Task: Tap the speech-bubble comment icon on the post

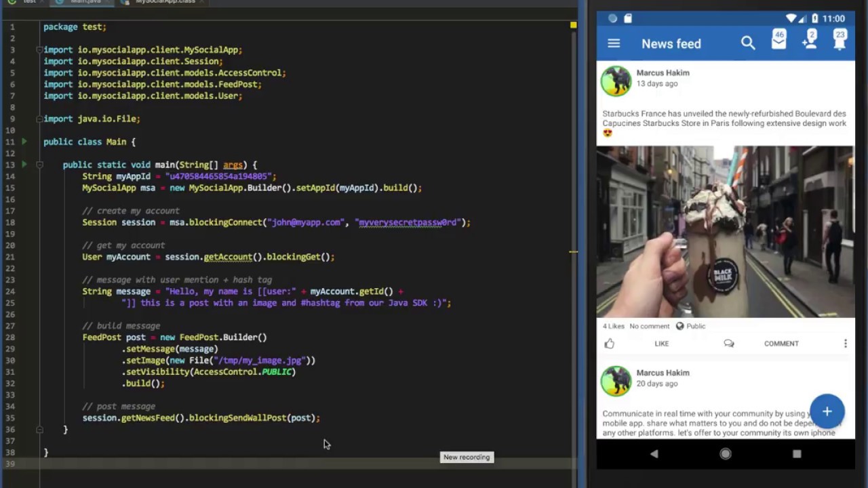Action: click(729, 344)
